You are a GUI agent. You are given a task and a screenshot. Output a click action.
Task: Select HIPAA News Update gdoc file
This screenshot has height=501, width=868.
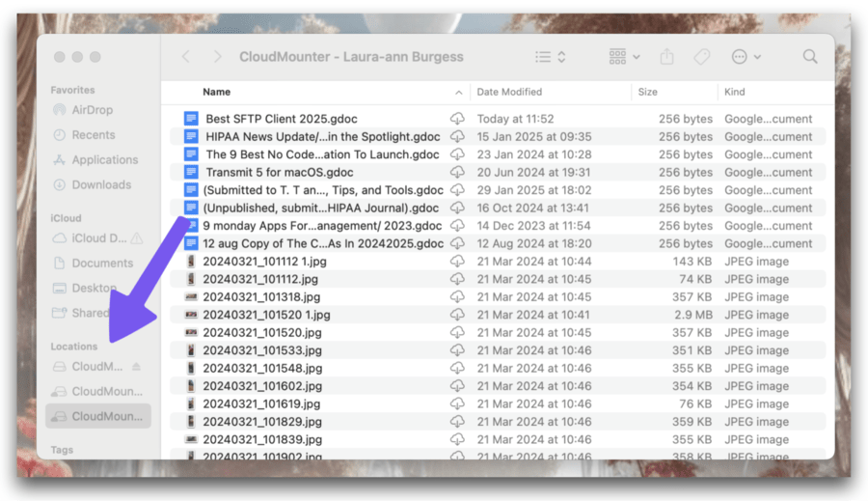323,136
